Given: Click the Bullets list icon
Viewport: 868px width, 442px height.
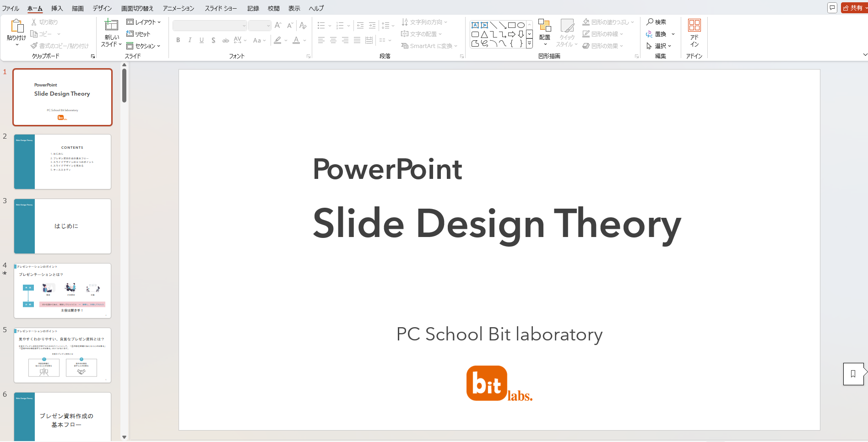Looking at the screenshot, I should click(321, 26).
